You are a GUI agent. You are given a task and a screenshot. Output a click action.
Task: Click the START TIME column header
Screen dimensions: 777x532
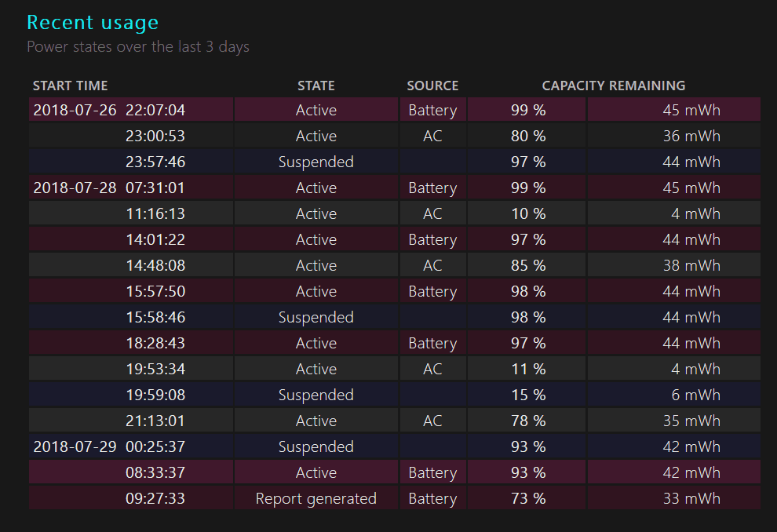[71, 86]
